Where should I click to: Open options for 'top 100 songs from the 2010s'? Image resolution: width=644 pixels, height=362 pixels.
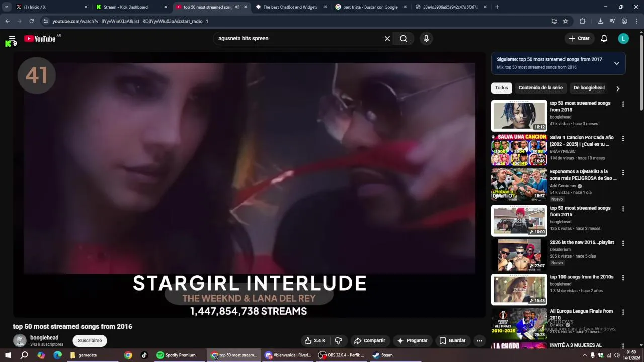(623, 278)
